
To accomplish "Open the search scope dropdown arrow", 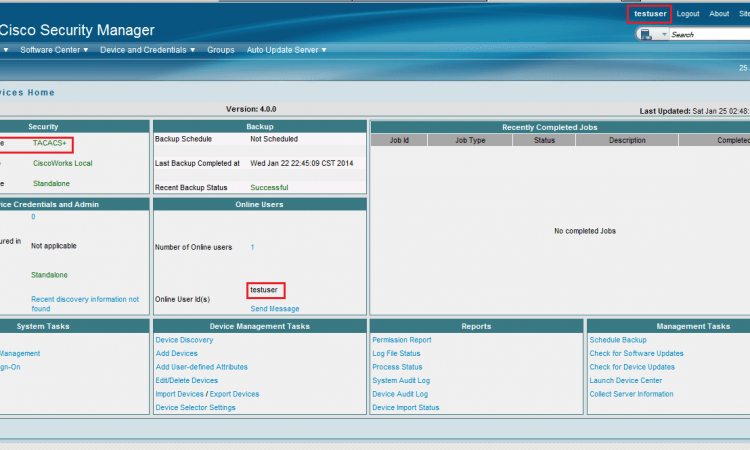I will coord(664,34).
